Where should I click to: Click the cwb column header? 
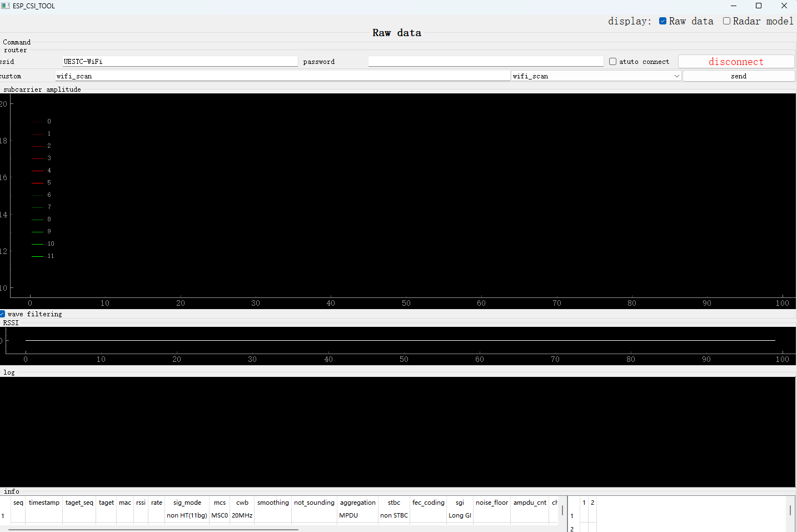pos(242,503)
